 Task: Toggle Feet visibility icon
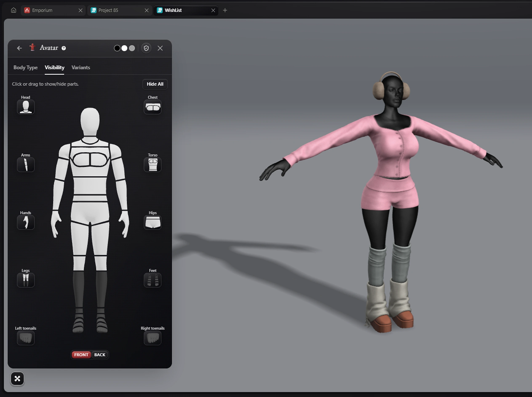152,280
